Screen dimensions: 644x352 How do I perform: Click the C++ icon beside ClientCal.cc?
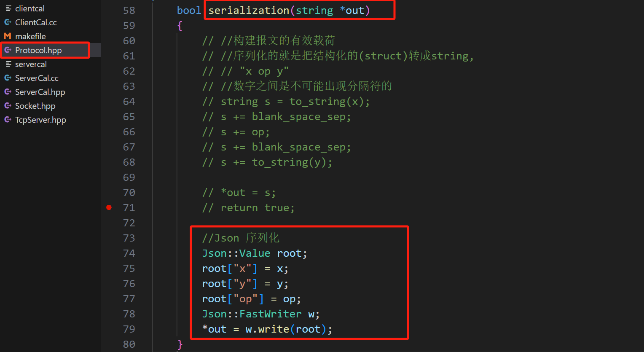(8, 22)
